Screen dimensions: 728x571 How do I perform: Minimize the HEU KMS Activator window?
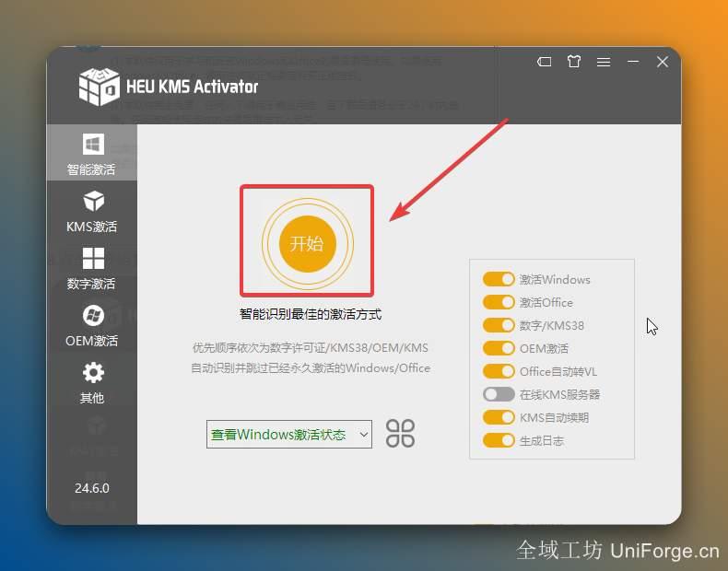(x=633, y=61)
